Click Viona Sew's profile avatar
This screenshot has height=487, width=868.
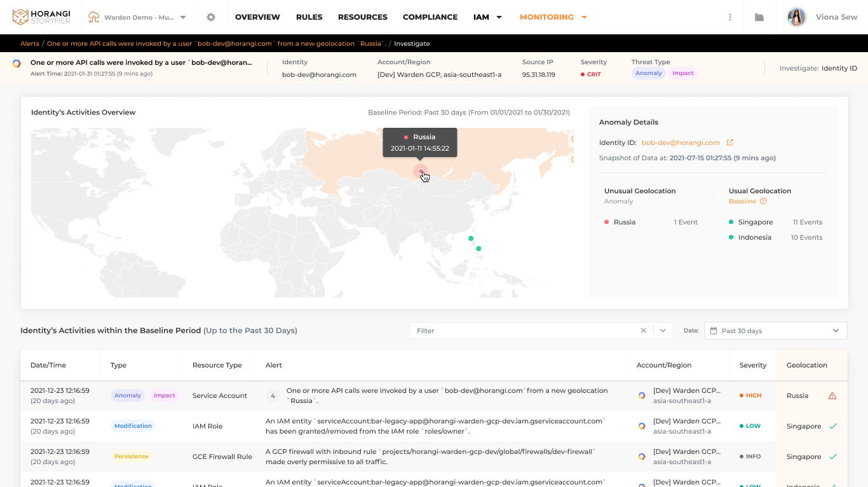[x=796, y=17]
